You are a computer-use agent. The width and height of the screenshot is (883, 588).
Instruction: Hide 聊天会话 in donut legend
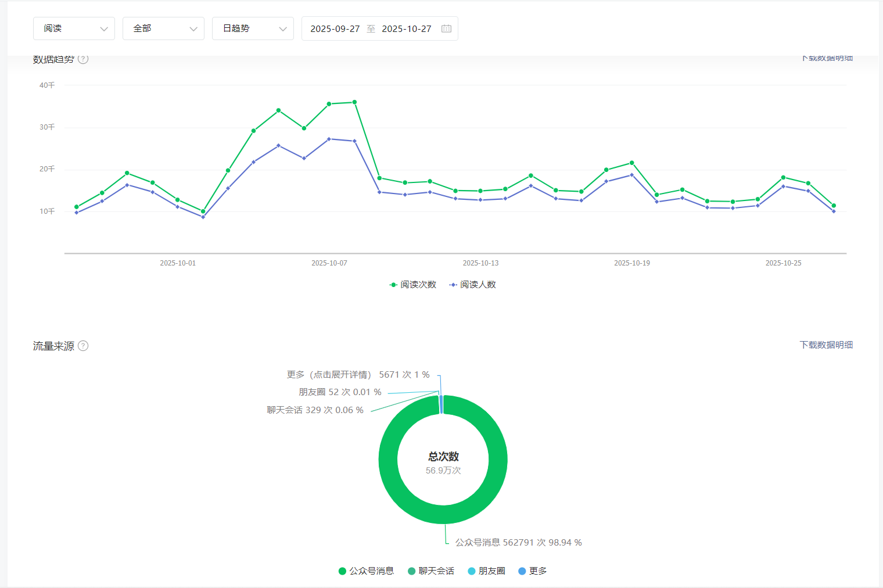click(431, 571)
